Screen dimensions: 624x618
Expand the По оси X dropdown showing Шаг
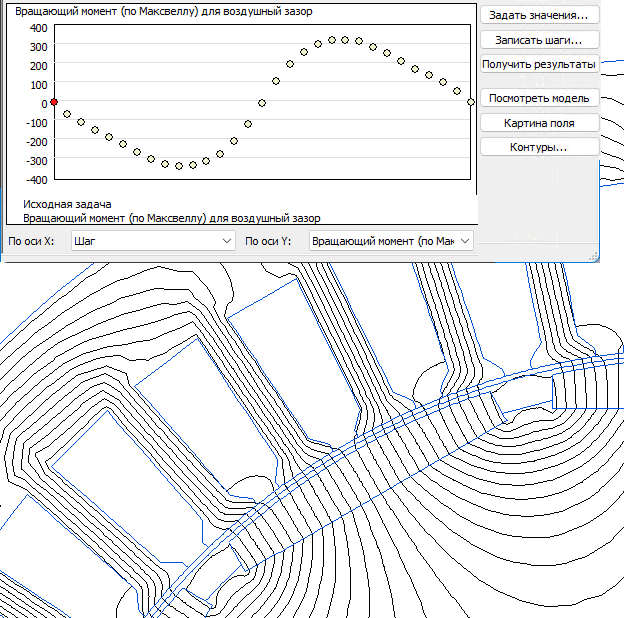point(153,241)
